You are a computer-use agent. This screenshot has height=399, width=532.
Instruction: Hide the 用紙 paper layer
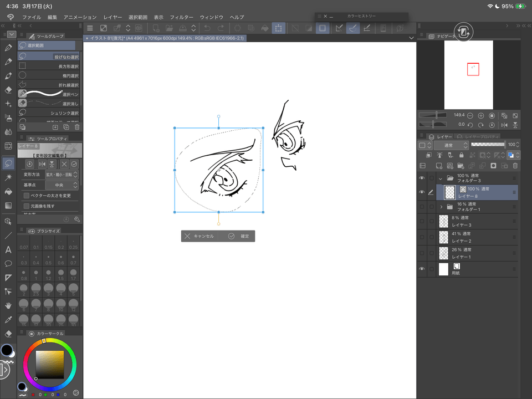click(422, 269)
